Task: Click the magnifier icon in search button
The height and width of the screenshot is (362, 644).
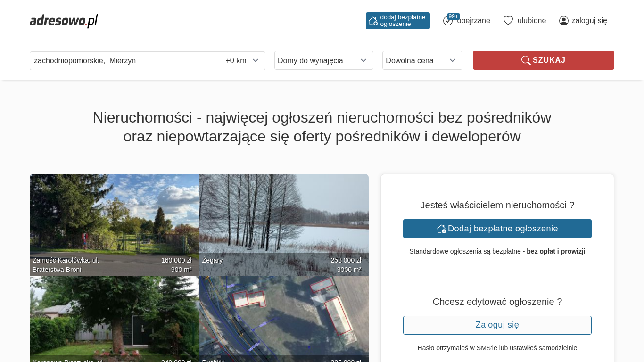Action: [526, 60]
